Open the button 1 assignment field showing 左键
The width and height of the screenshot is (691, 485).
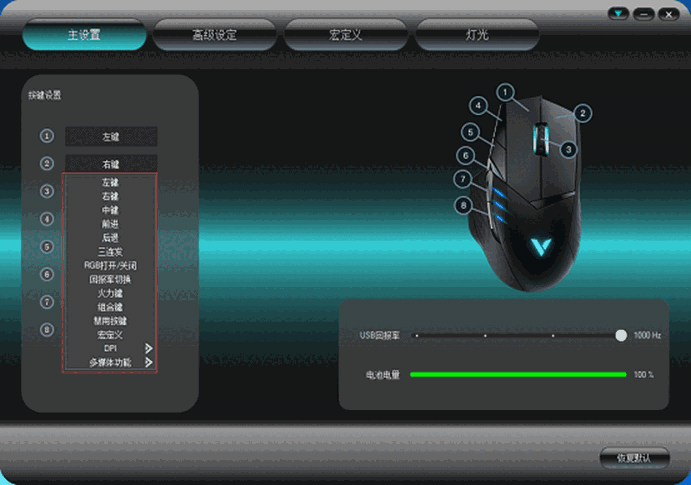(x=111, y=137)
